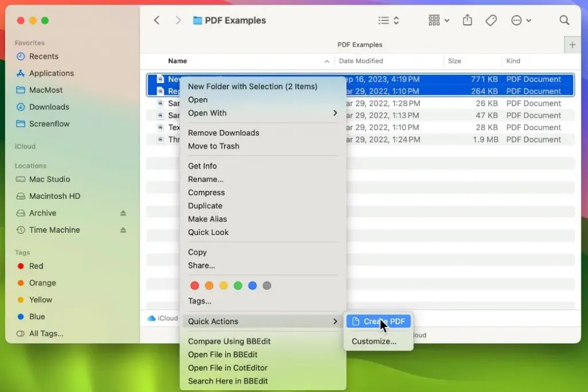Screen dimensions: 588x392
Task: Apply the orange tag color dot
Action: click(x=209, y=286)
